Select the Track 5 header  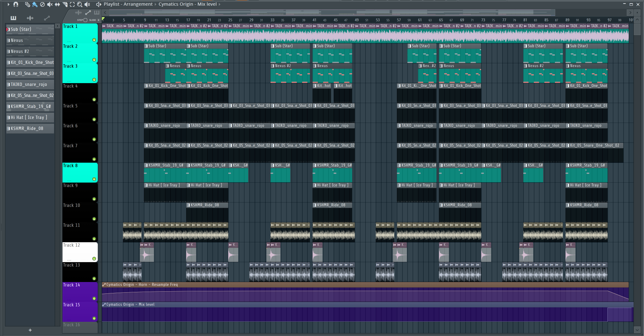(80, 113)
